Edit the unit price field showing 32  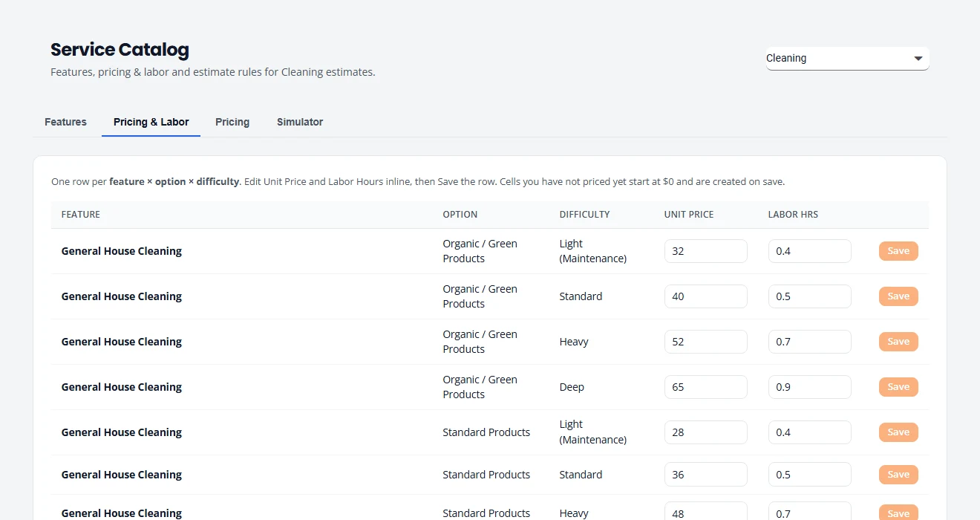click(x=705, y=251)
